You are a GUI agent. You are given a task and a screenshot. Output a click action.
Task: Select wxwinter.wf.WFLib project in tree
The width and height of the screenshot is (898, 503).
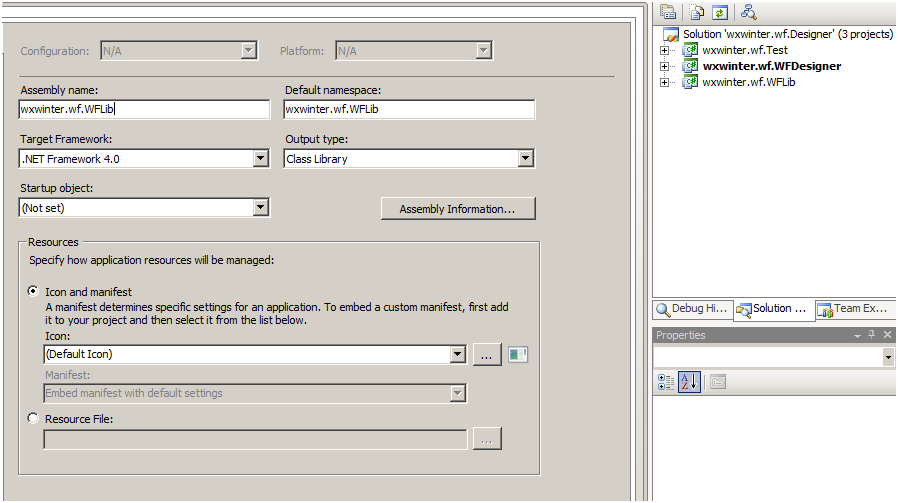coord(749,82)
